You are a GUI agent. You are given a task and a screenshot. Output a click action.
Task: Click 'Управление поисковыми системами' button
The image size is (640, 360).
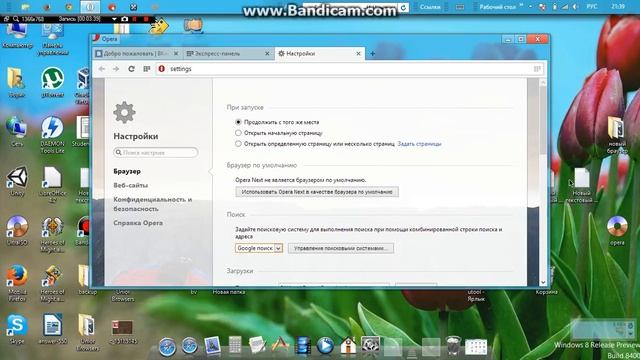(341, 248)
